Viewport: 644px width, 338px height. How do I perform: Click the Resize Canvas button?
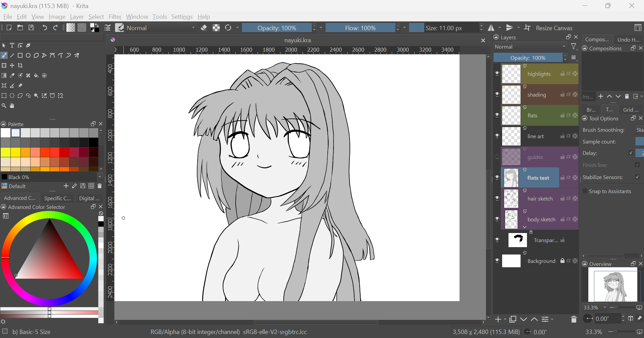pos(554,28)
